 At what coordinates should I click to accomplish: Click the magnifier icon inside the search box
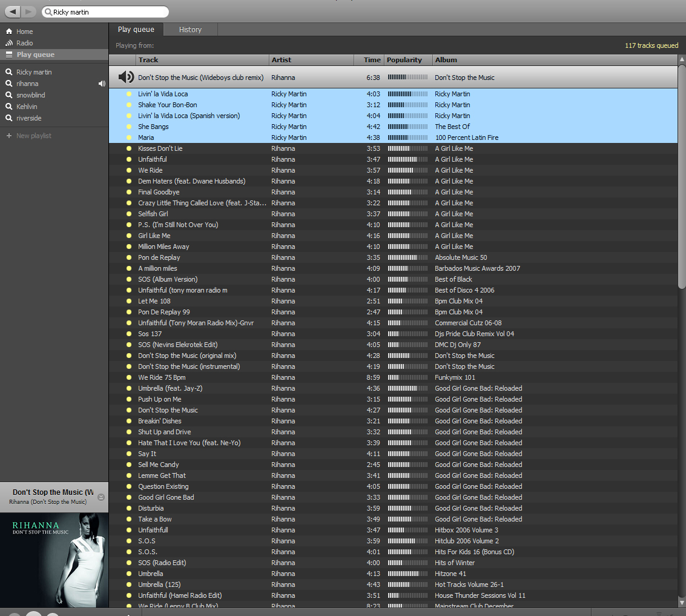48,12
